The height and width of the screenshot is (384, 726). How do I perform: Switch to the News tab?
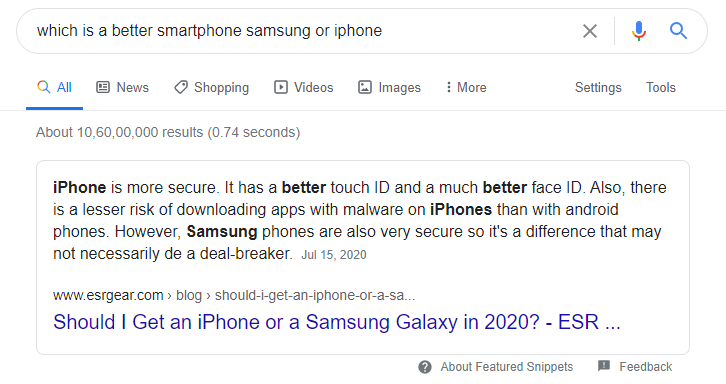pyautogui.click(x=122, y=88)
